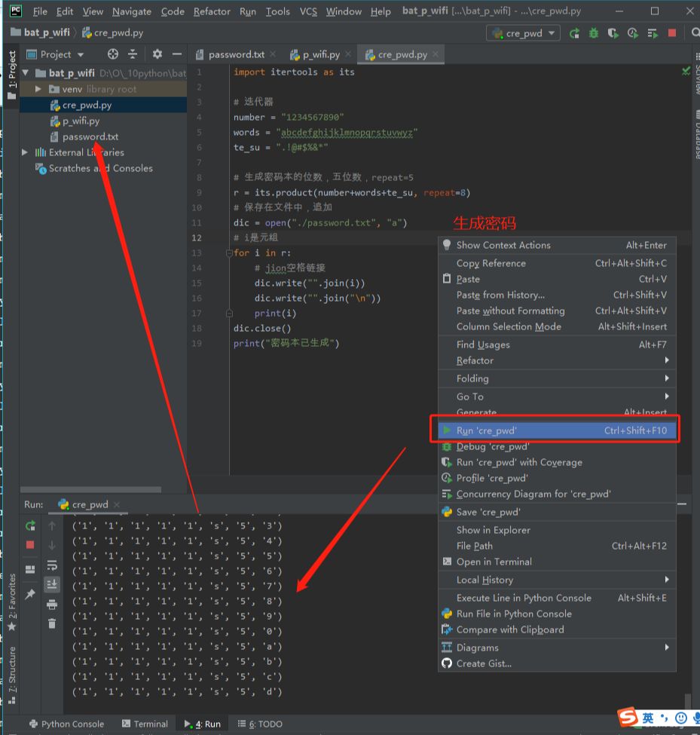This screenshot has height=735, width=700.
Task: Open the 4: Run tool window button
Action: [203, 724]
